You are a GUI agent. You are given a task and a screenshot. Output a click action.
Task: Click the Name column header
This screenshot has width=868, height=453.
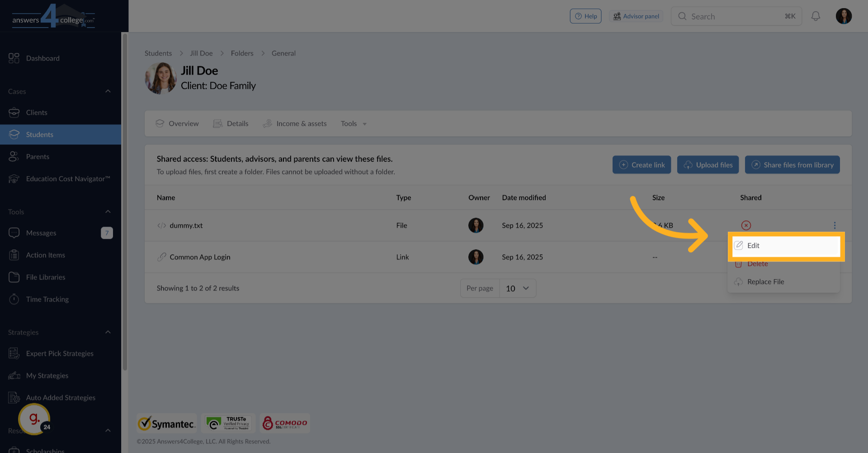pos(166,198)
